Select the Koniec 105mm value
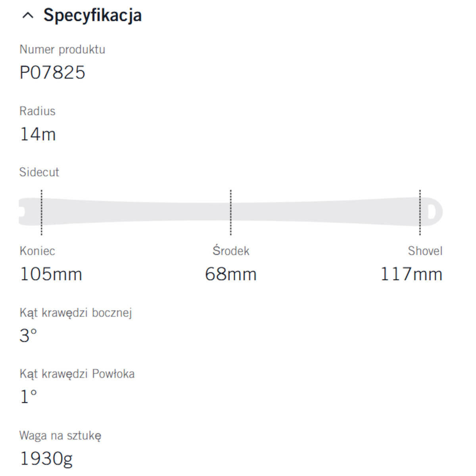This screenshot has height=476, width=476. (x=51, y=274)
